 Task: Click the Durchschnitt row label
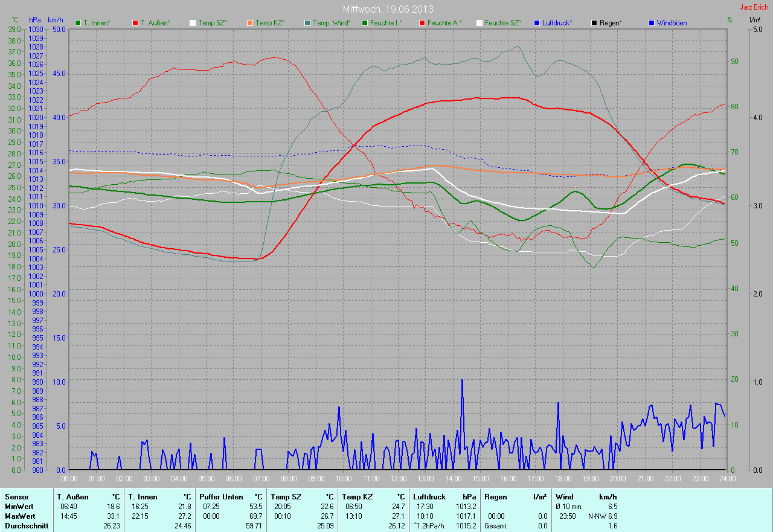pyautogui.click(x=25, y=526)
